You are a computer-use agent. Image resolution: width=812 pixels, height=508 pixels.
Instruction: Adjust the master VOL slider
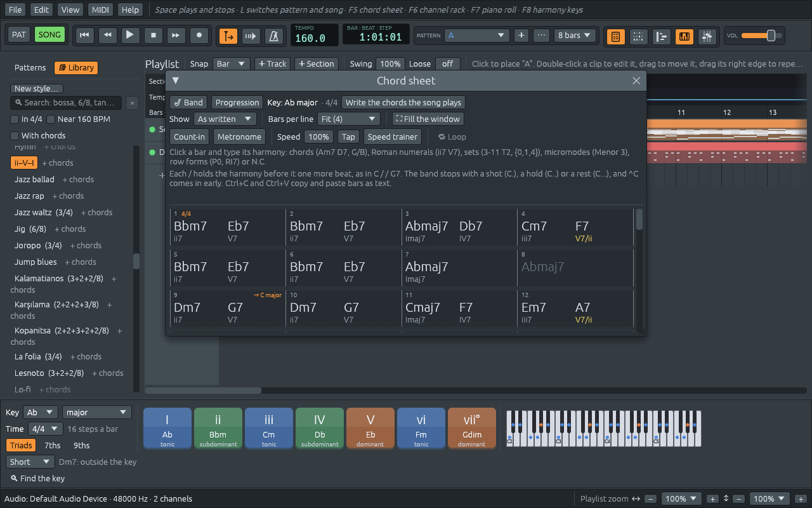[x=762, y=36]
